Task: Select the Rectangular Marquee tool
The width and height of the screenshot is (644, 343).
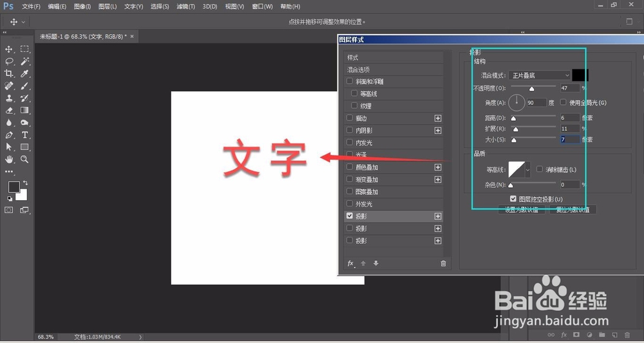Action: tap(24, 50)
